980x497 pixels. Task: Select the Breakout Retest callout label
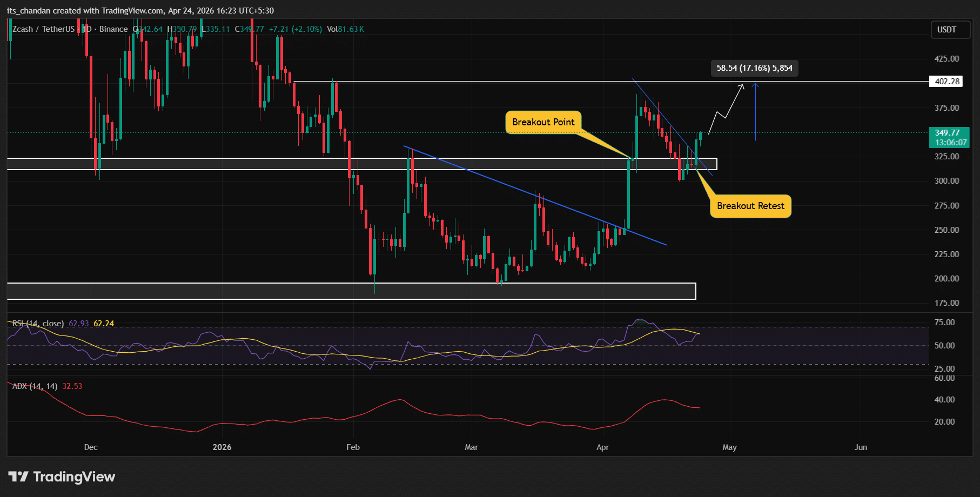(x=750, y=206)
